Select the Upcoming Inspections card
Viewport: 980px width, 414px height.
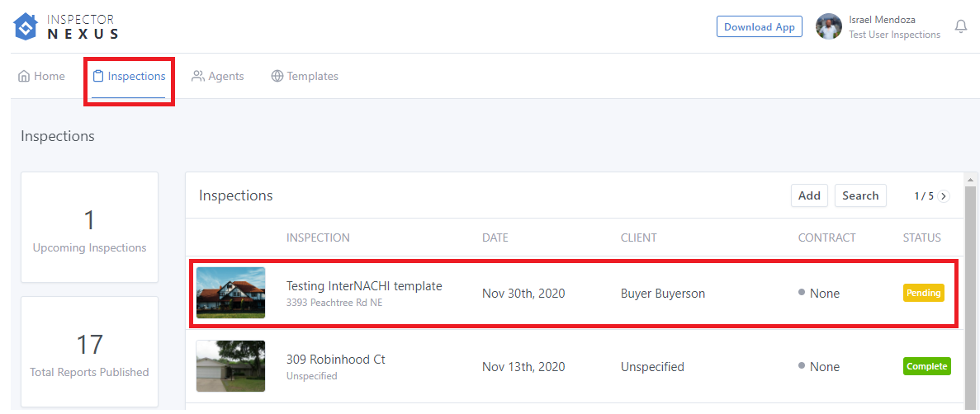(89, 228)
